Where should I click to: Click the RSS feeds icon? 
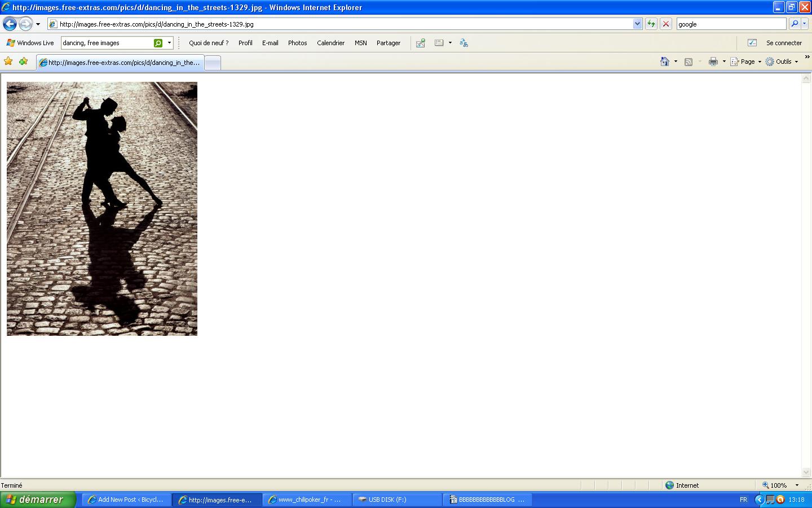pyautogui.click(x=689, y=62)
